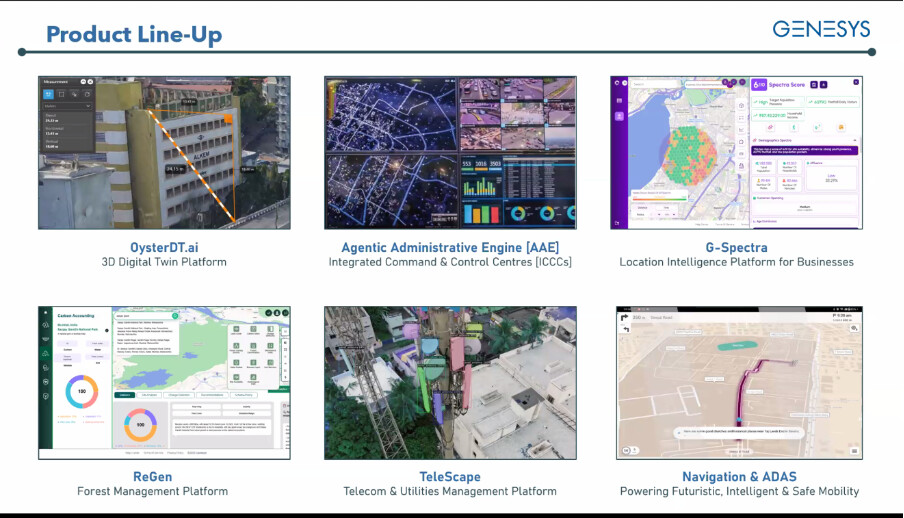Select the first tab below the ReGen map
This screenshot has width=904, height=518.
(x=125, y=395)
